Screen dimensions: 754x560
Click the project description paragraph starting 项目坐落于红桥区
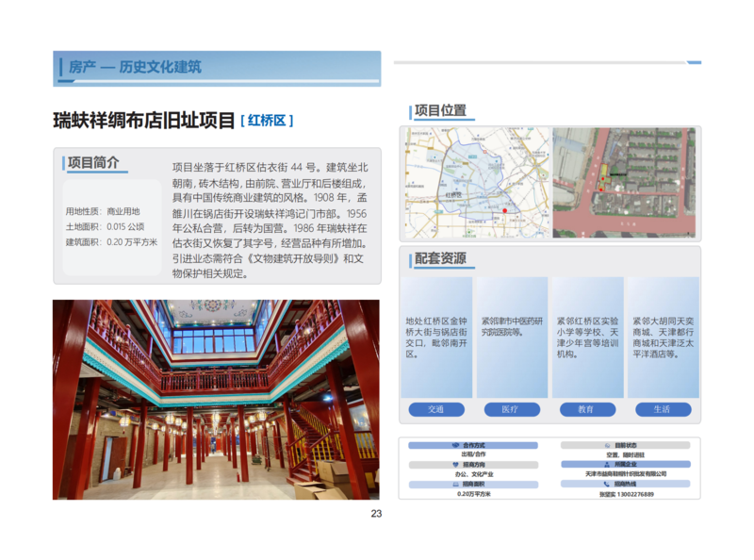click(270, 221)
